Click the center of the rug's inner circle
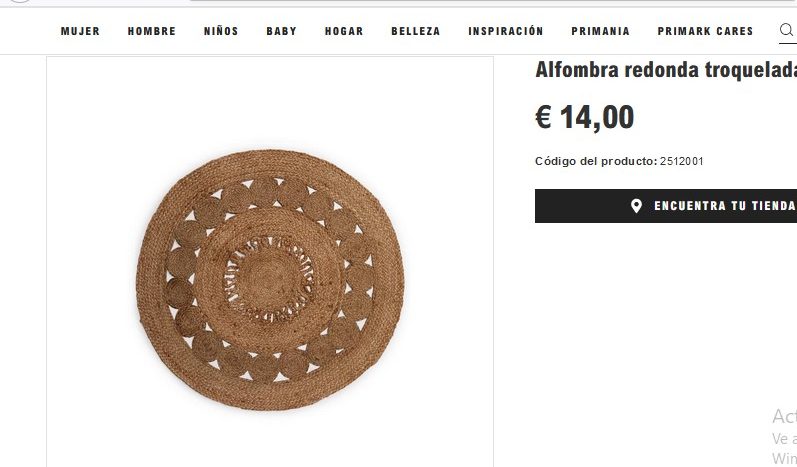The width and height of the screenshot is (797, 467). [268, 280]
